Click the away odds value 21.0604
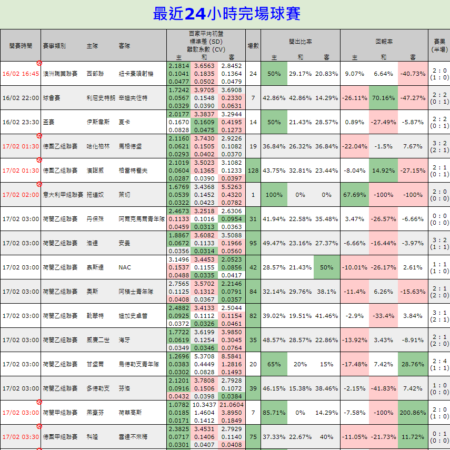Image resolution: width=450 pixels, height=450 pixels. tap(231, 405)
